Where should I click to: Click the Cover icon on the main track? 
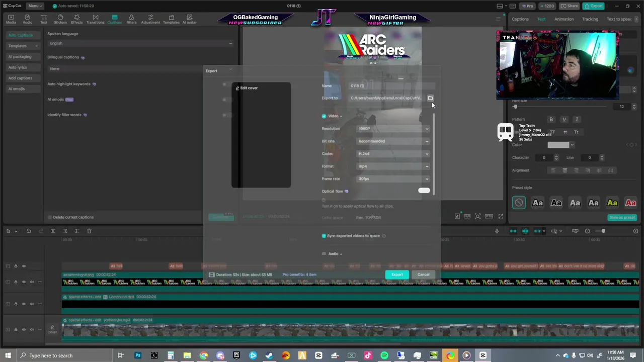[x=52, y=329]
